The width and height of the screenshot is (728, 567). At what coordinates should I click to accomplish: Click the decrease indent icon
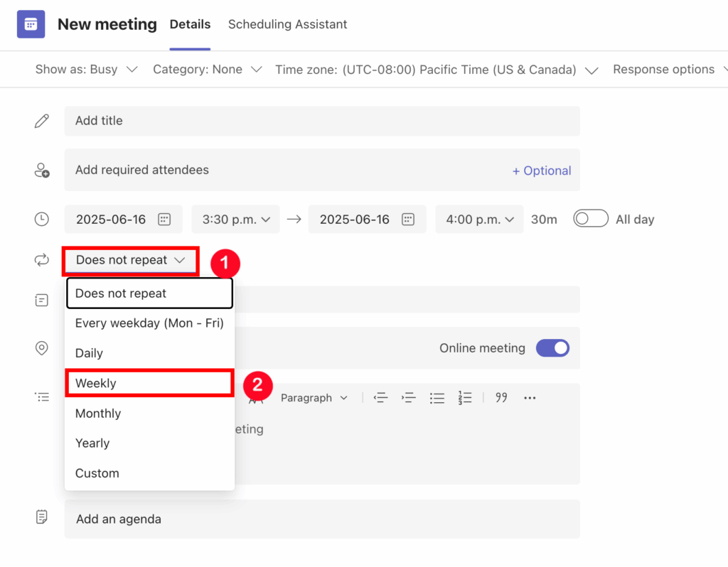(381, 398)
